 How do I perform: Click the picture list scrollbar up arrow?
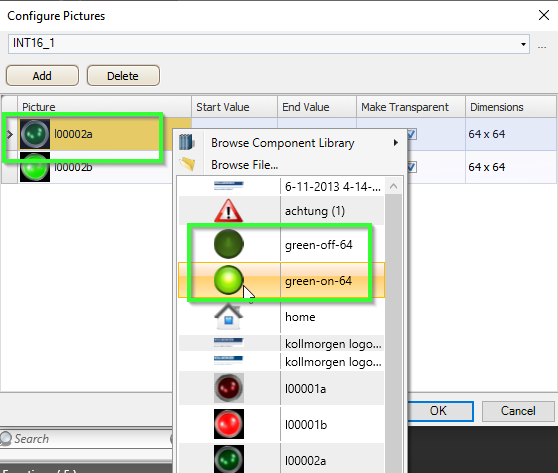click(394, 186)
